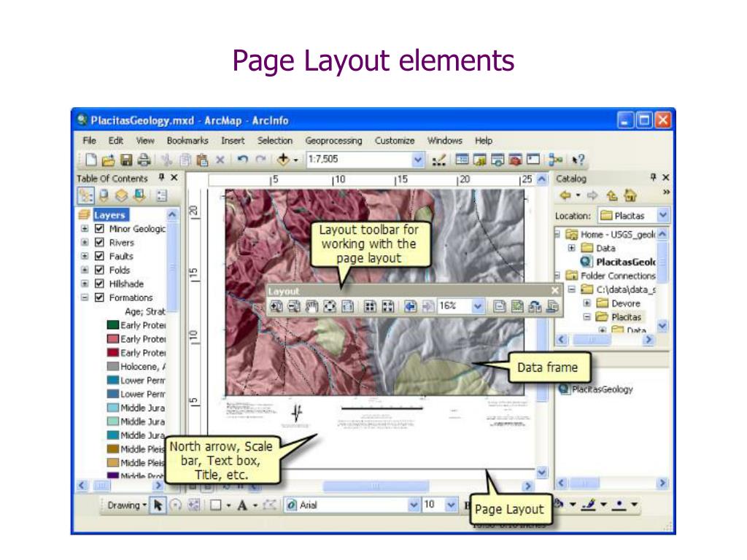The width and height of the screenshot is (747, 560).
Task: Expand the Devore folder in Catalog tree
Action: (587, 303)
